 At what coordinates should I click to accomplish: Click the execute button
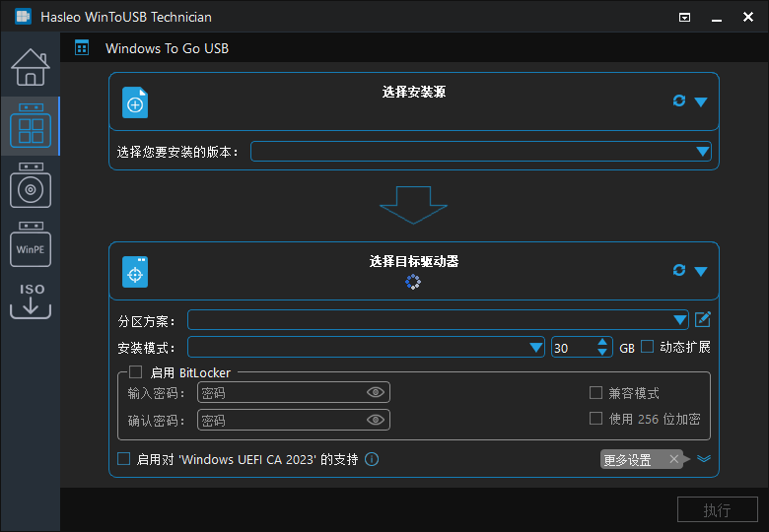[718, 510]
